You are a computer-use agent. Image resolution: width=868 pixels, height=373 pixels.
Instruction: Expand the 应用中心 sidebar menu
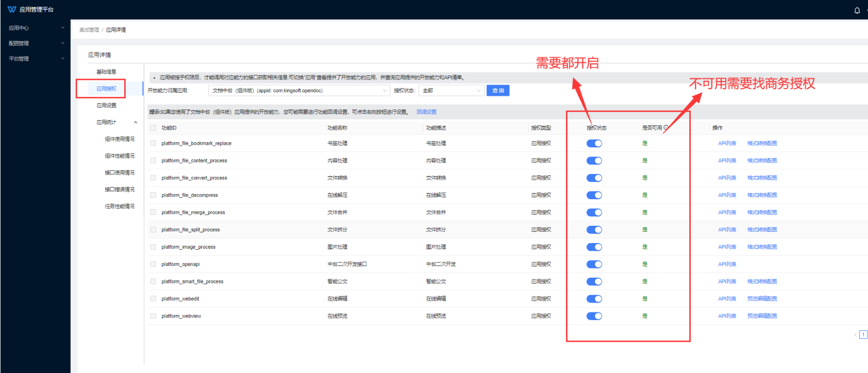[x=36, y=28]
